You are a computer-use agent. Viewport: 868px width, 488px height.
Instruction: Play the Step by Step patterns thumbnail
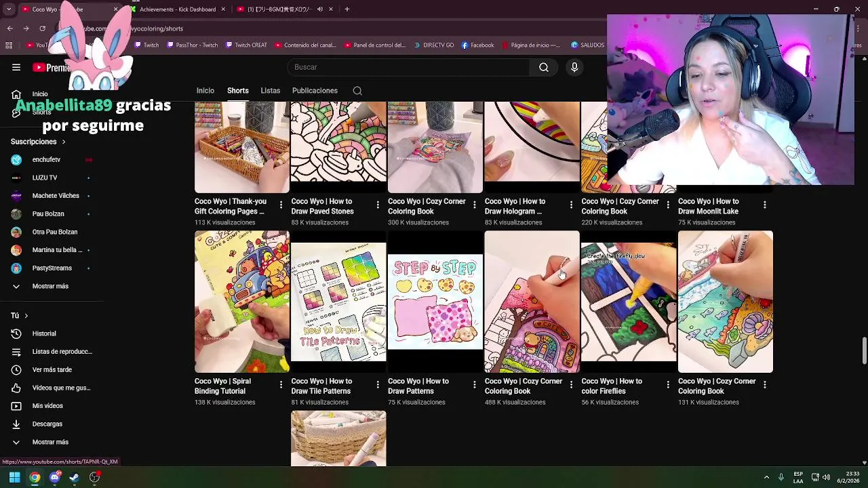click(x=435, y=302)
